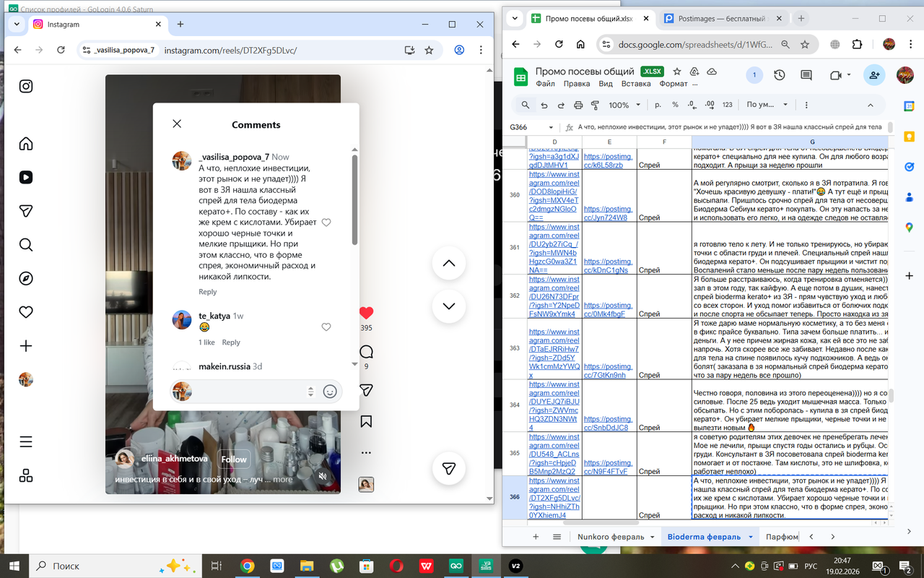
Task: Click the Create plus icon in the Instagram sidebar
Action: (26, 346)
